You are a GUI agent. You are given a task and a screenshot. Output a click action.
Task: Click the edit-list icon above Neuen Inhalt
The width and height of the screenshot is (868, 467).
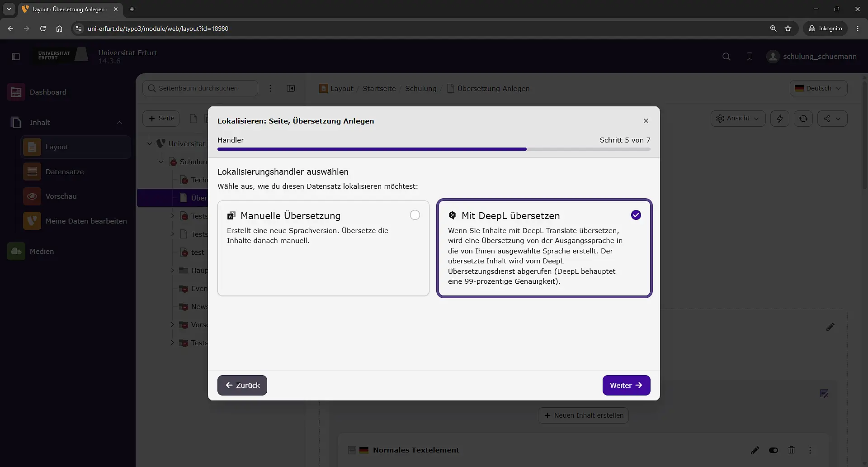pyautogui.click(x=824, y=393)
